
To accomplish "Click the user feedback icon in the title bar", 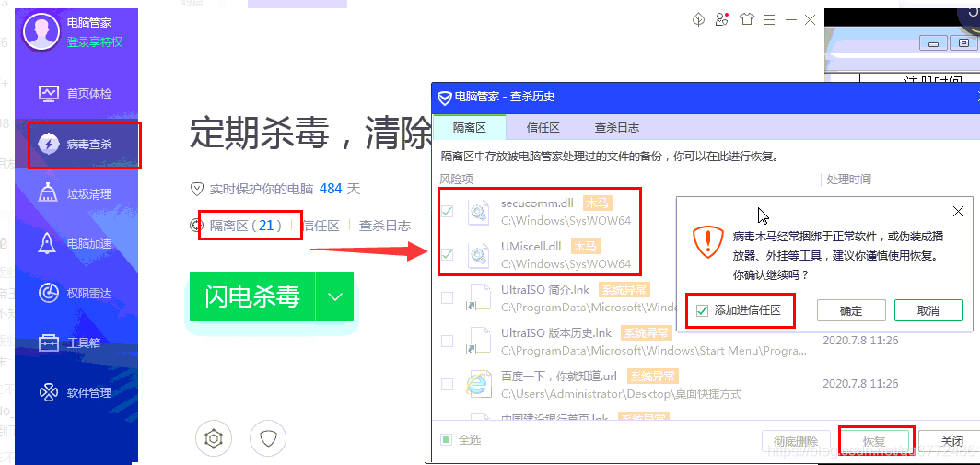I will [x=722, y=19].
